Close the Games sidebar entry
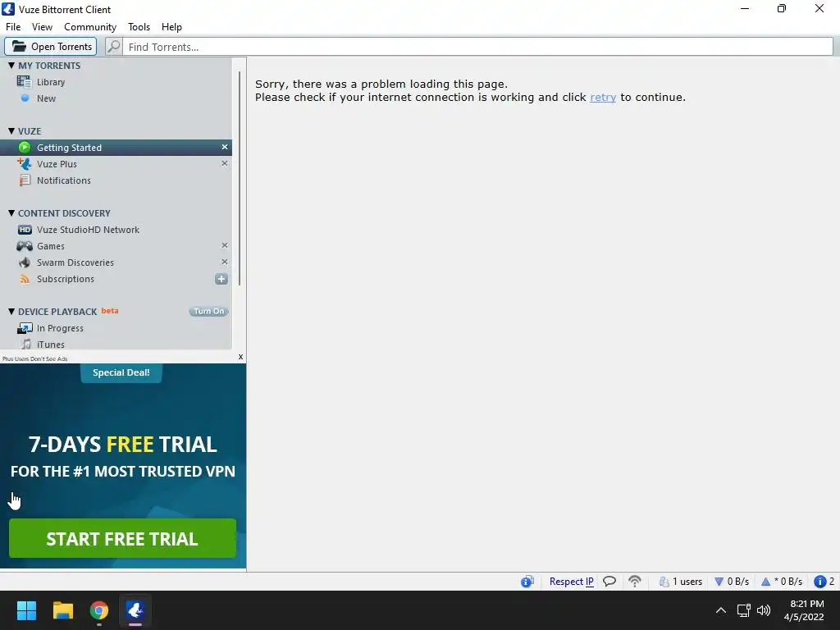This screenshot has width=840, height=630. [225, 245]
